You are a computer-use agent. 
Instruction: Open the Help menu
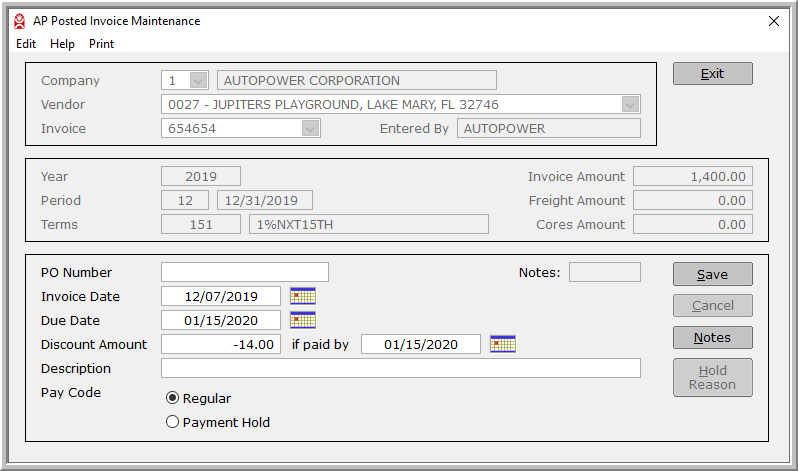click(x=62, y=44)
